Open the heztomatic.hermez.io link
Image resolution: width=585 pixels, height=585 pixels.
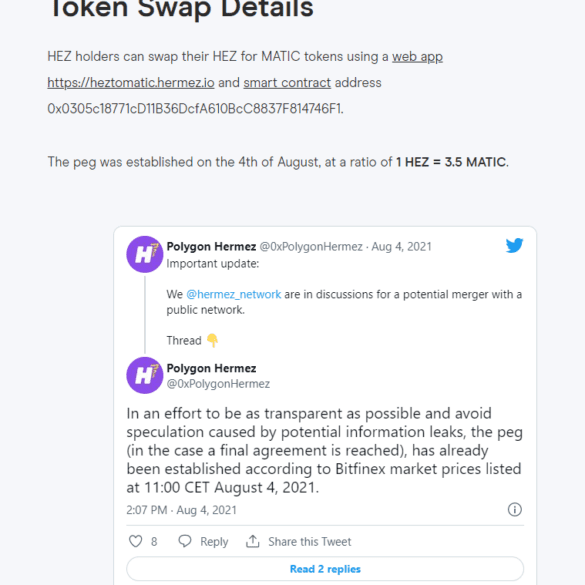131,82
